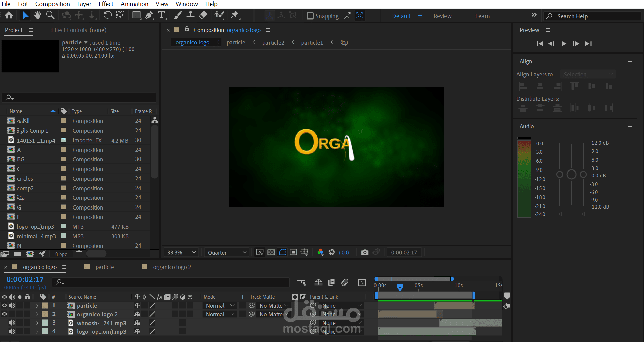
Task: Step to next frame in Preview
Action: tap(576, 44)
